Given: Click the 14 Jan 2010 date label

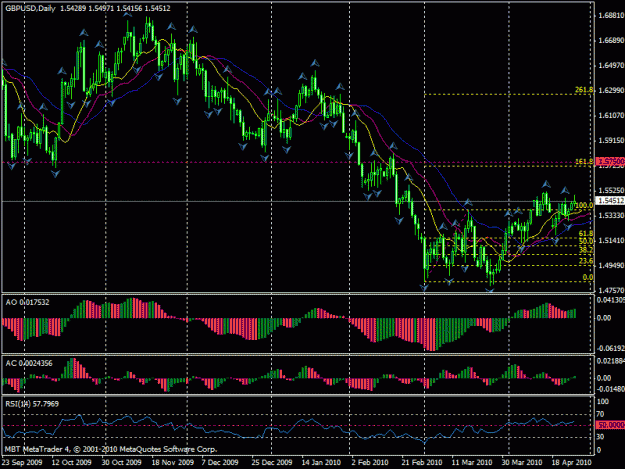Looking at the screenshot, I should pos(321,463).
